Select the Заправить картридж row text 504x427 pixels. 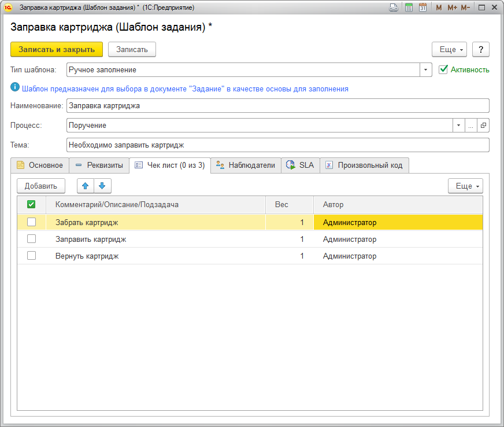click(91, 240)
